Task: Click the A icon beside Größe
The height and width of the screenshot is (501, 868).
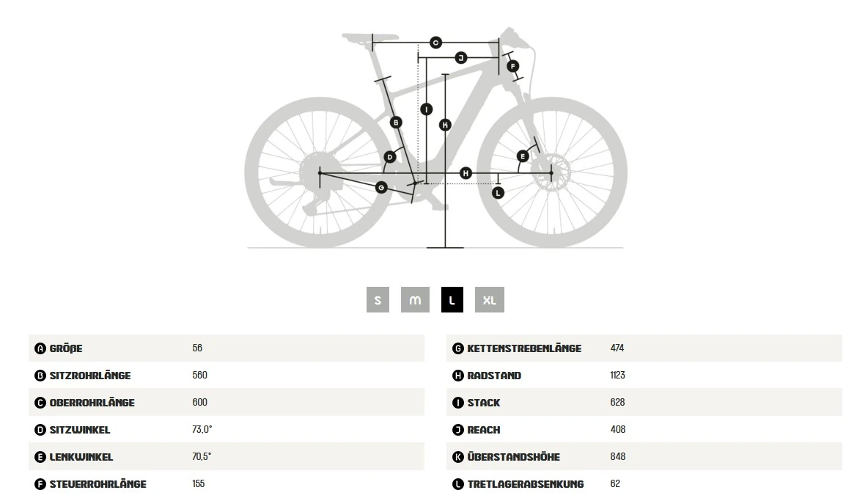Action: click(x=40, y=348)
